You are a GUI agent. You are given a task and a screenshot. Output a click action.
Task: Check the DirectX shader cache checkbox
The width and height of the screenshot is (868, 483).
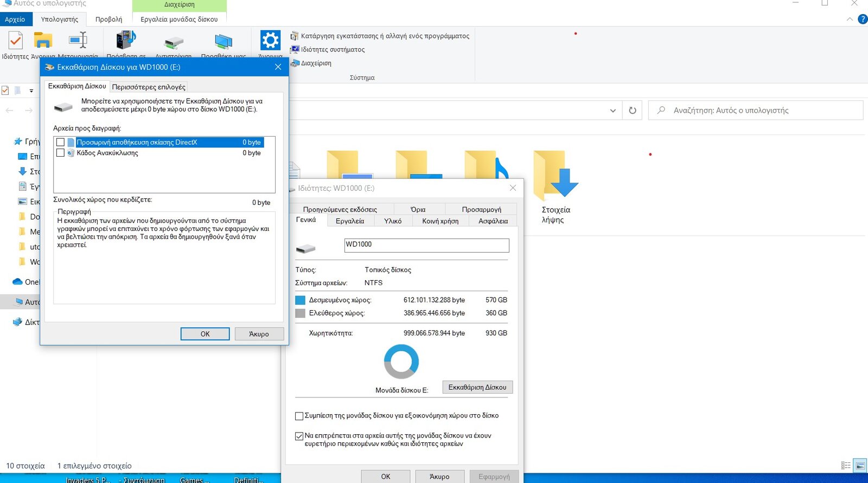tap(60, 143)
